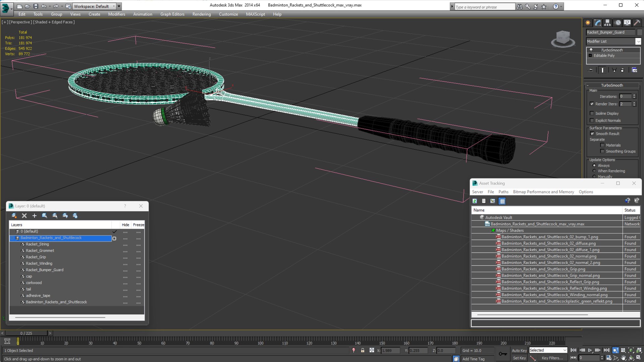Image resolution: width=644 pixels, height=362 pixels.
Task: Toggle TurboSmooth lightbulb visibility in stack
Action: (x=591, y=50)
